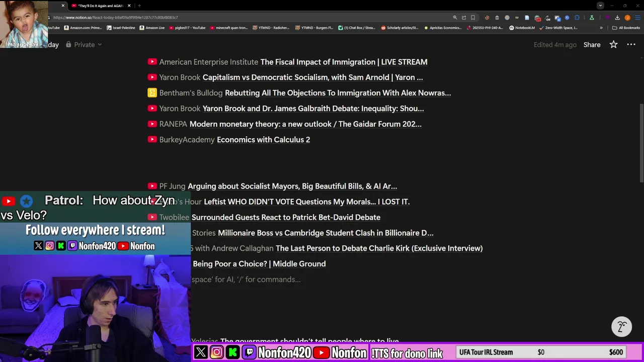Open Scholarly articles bookmark
644x362 pixels.
tap(400, 28)
